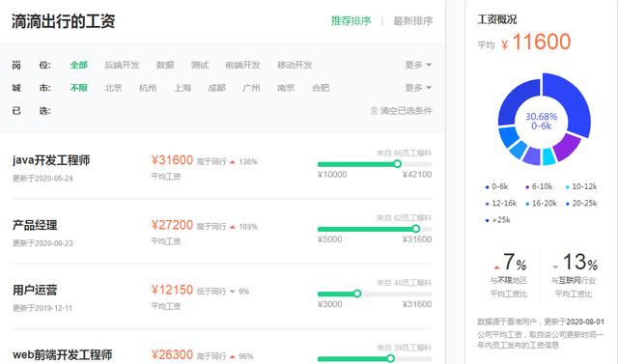This screenshot has height=364, width=618.
Task: Click the web前端开发工程师 salary range slider knob
Action: click(390, 358)
